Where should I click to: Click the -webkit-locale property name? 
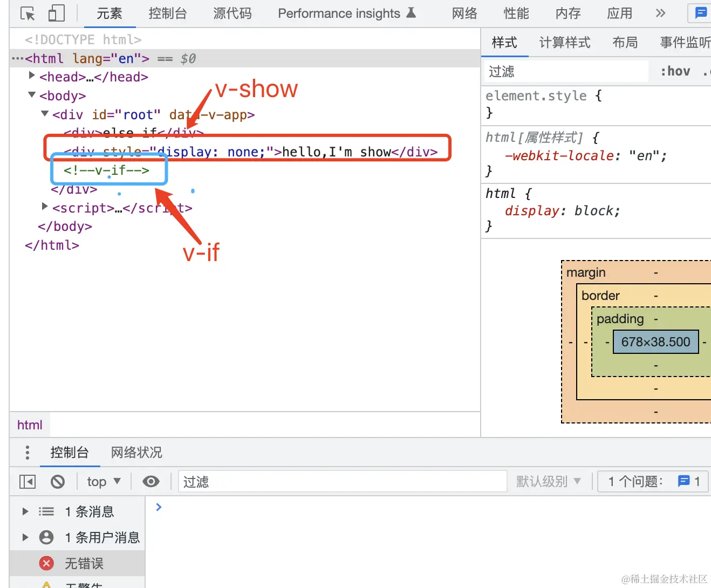[559, 156]
